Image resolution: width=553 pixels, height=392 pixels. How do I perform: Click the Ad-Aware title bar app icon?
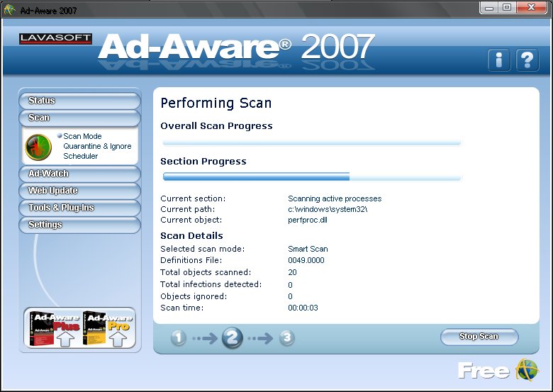coord(9,9)
